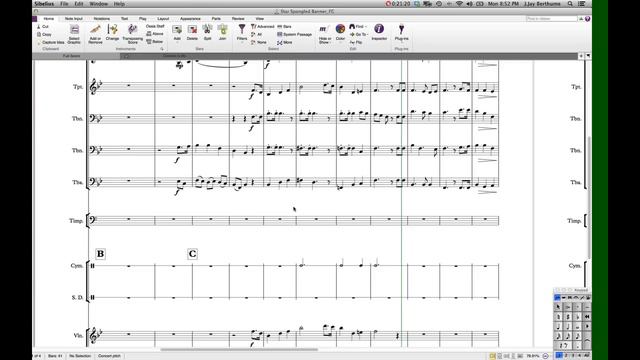640x360 pixels.
Task: Click the keypad arrow pointer button
Action: [558, 307]
